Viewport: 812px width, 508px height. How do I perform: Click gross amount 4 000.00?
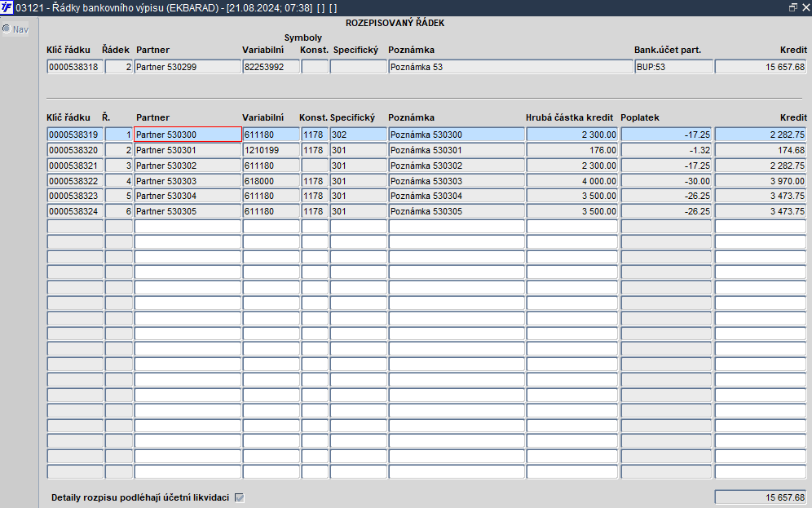point(572,181)
